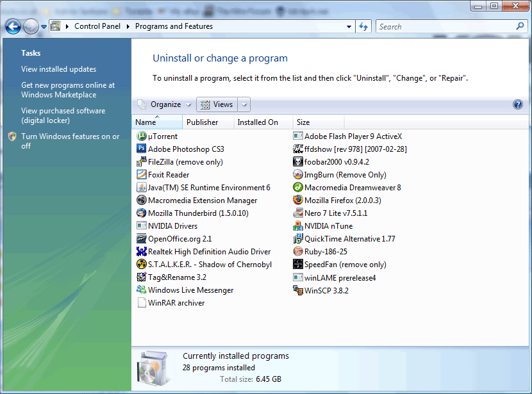Open the Organize menu
Viewport: 532px width, 394px height.
(x=165, y=104)
